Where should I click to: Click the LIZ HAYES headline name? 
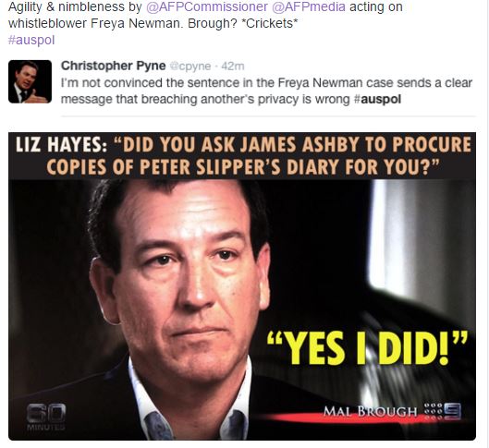pos(61,145)
